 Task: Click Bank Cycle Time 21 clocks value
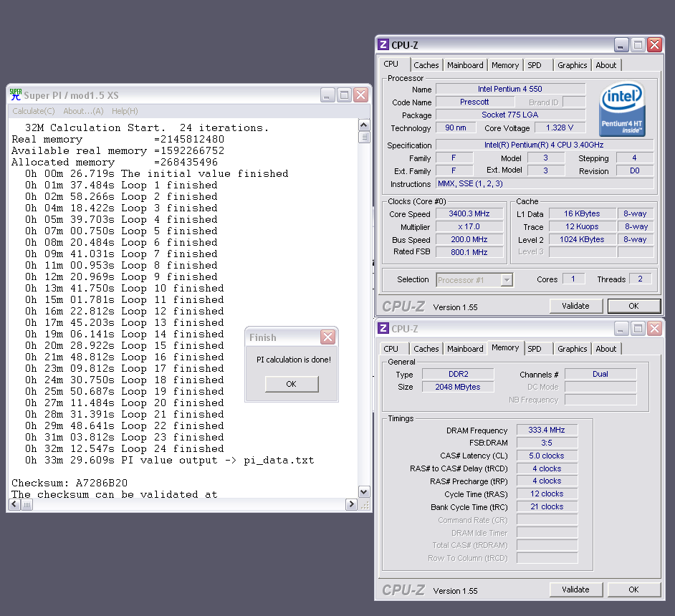click(547, 506)
